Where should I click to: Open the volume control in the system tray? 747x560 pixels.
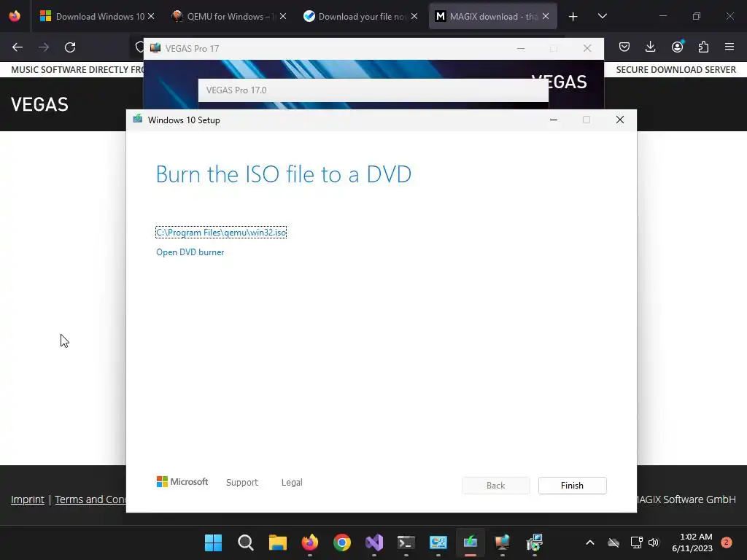pyautogui.click(x=654, y=542)
